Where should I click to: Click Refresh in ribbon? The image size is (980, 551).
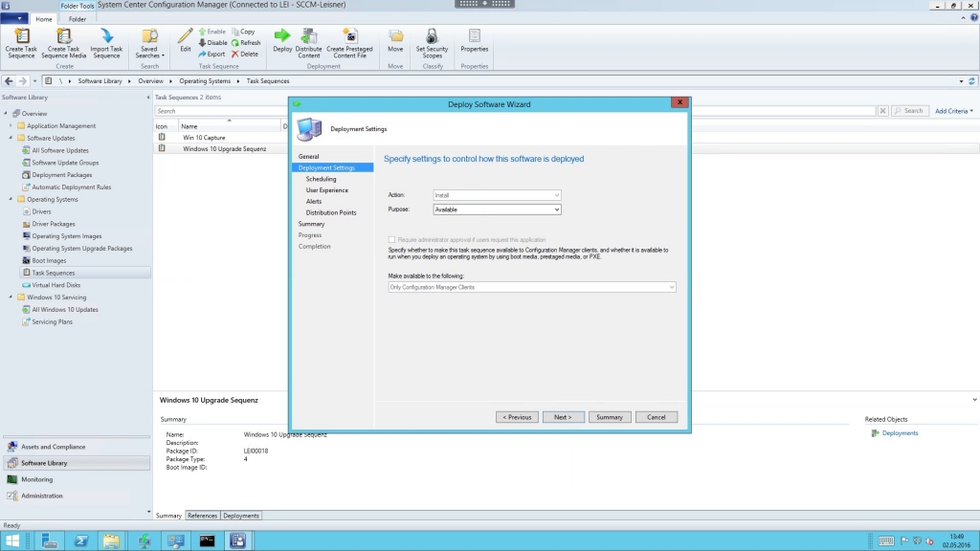coord(246,42)
